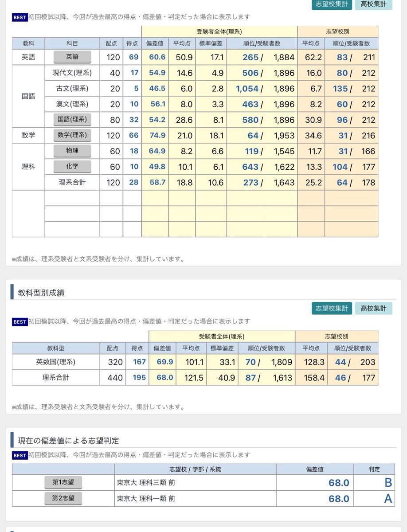
Task: Click the 志望校 / 学部 / 系統 column header
Action: tap(195, 469)
